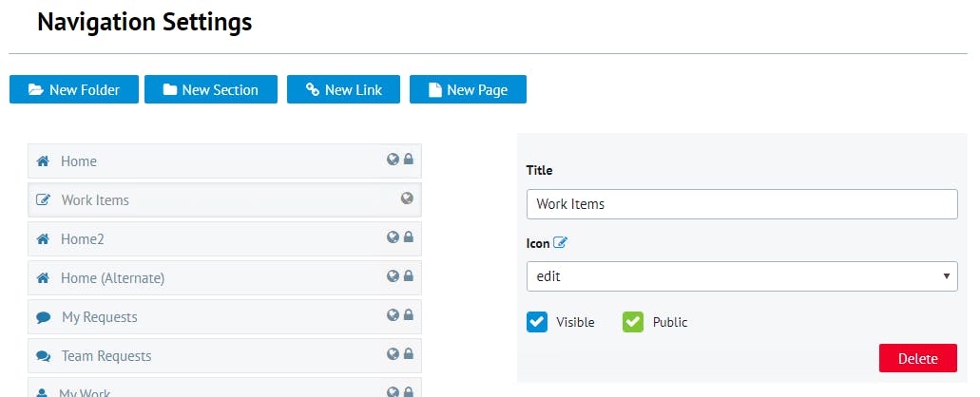Viewport: 980px width, 397px height.
Task: Click the globe icon on Work Items row
Action: click(x=408, y=198)
